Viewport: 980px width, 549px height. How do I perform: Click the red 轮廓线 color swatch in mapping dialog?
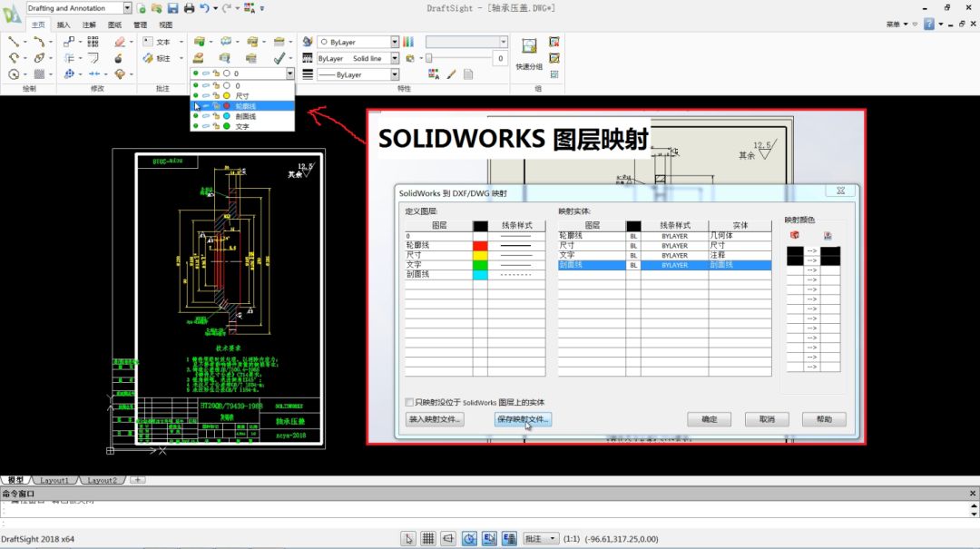click(x=480, y=246)
